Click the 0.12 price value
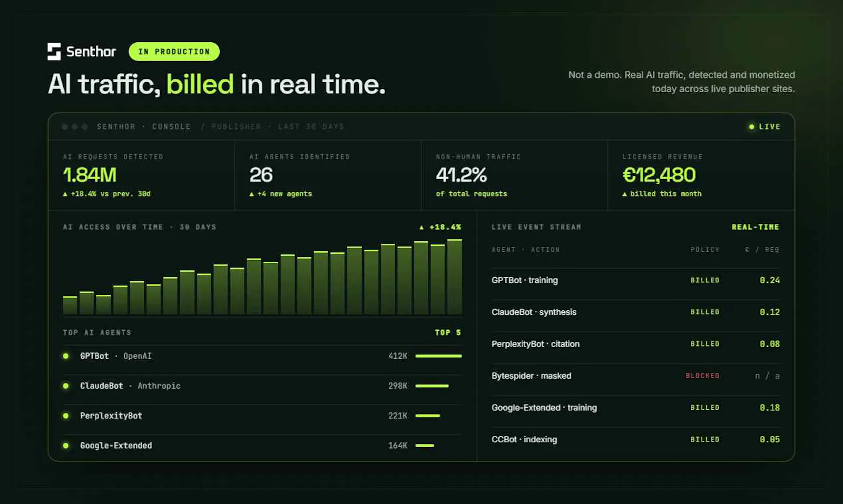Screen dimensions: 843x504 click(770, 312)
